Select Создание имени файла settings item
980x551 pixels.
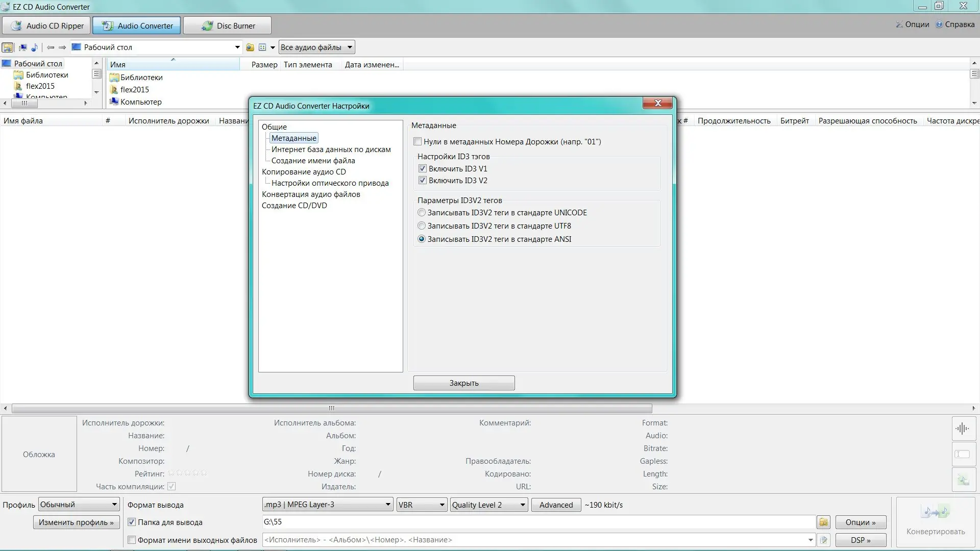(313, 161)
